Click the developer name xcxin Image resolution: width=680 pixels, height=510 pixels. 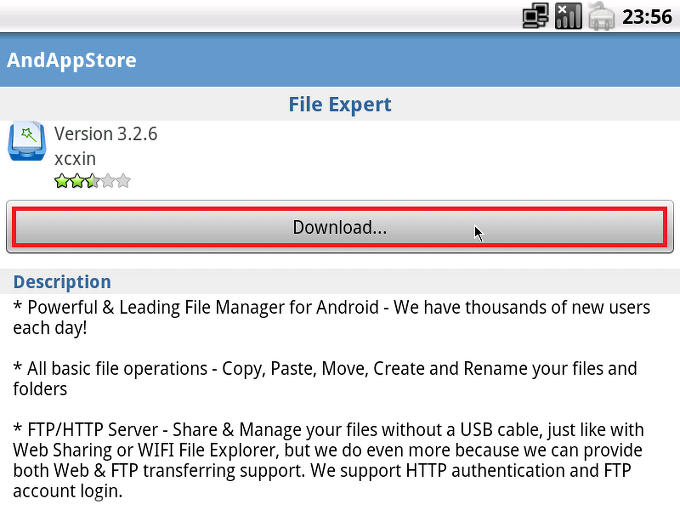pyautogui.click(x=75, y=159)
